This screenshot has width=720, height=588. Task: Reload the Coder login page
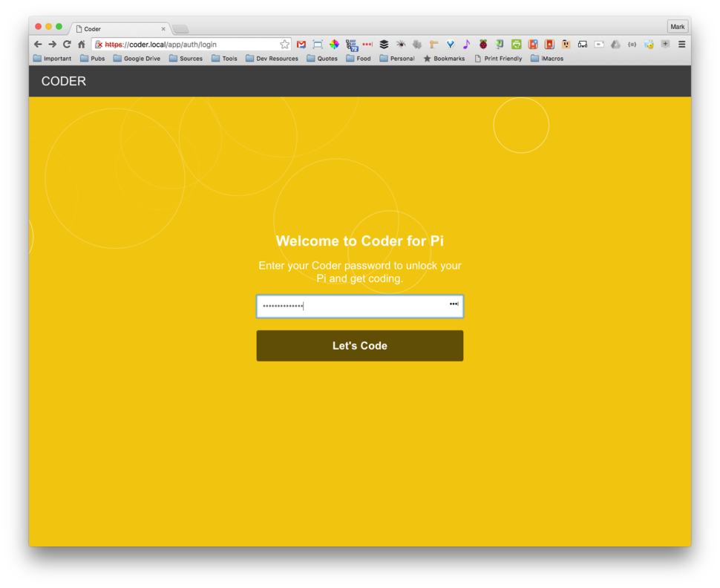click(x=67, y=45)
